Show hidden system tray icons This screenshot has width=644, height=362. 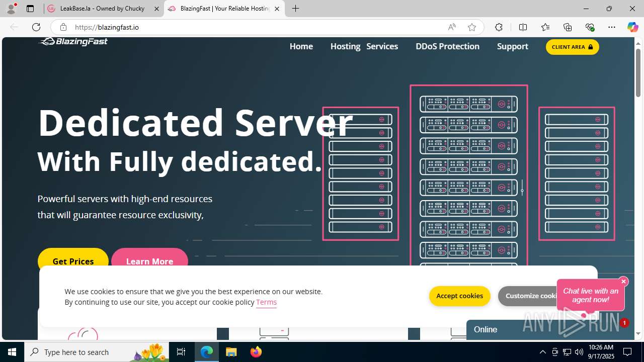click(542, 352)
